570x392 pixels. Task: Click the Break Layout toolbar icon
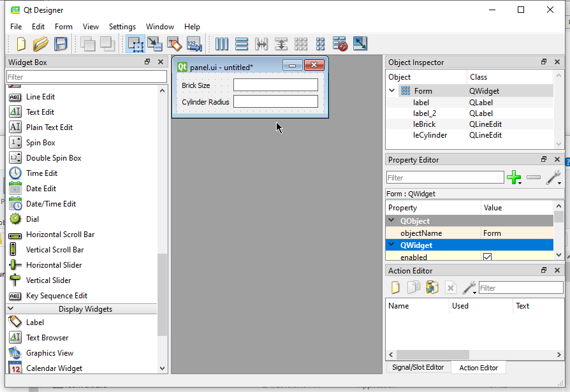tap(340, 44)
